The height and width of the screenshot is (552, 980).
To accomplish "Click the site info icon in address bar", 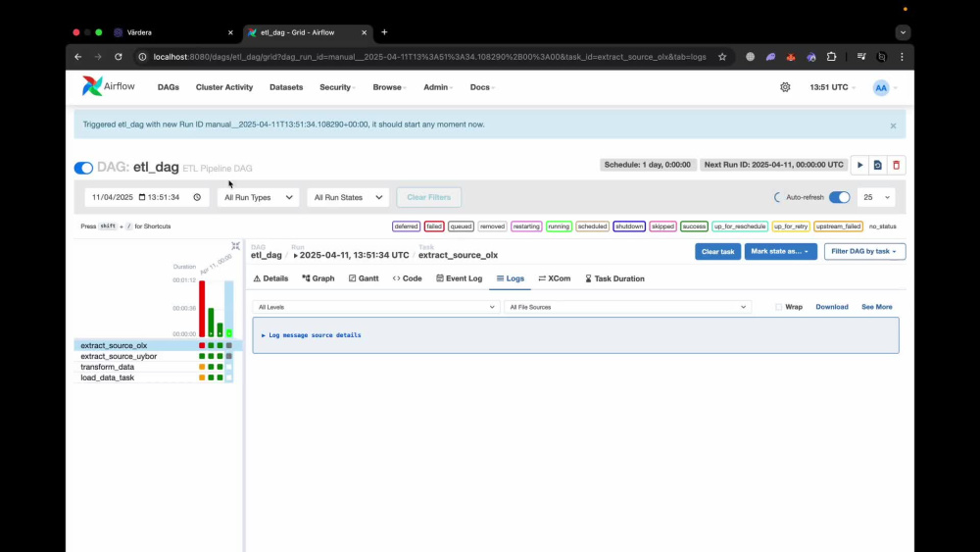I will (142, 57).
